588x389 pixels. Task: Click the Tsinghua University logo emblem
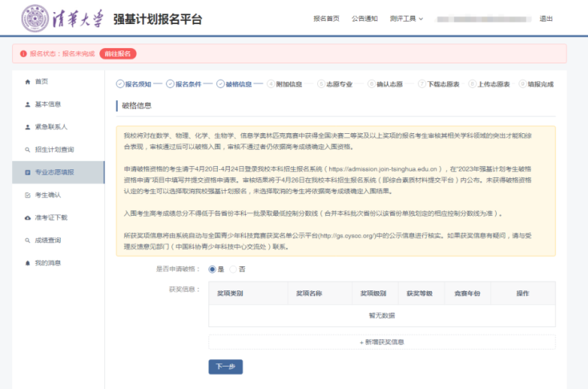point(35,18)
